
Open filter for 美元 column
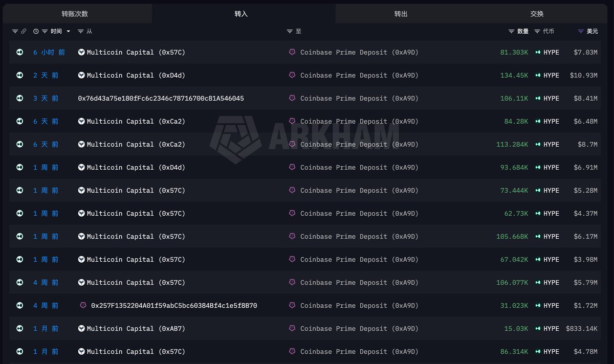(x=581, y=31)
